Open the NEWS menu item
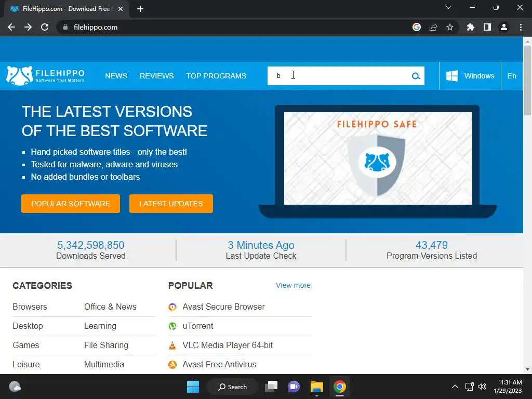532x399 pixels. point(116,76)
